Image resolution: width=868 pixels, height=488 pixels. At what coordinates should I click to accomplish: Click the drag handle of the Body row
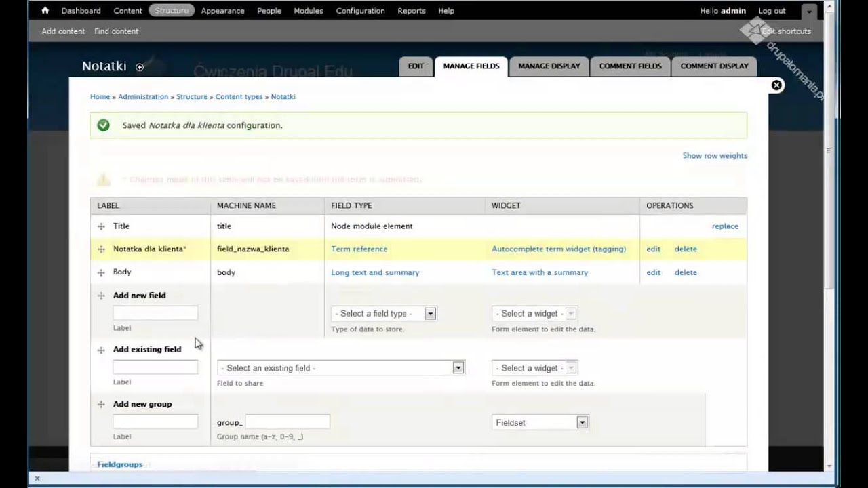click(x=101, y=272)
